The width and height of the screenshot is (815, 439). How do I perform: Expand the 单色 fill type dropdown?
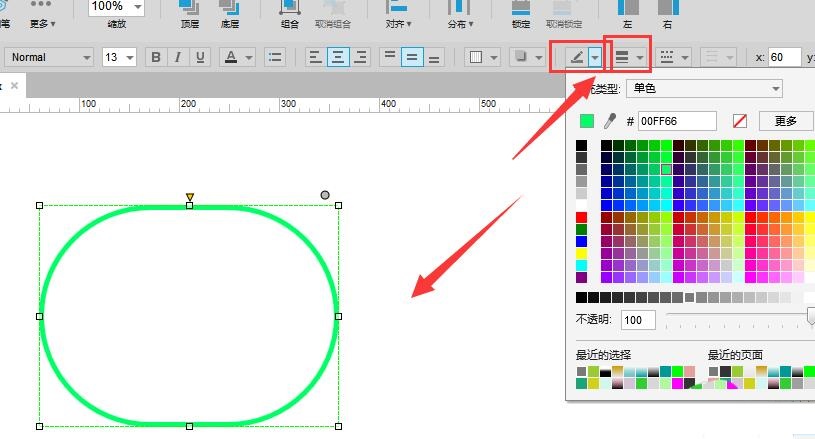click(703, 89)
